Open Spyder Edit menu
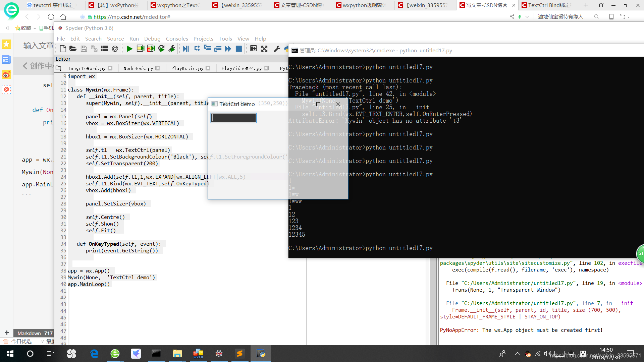Viewport: 644px width, 362px height. point(75,39)
